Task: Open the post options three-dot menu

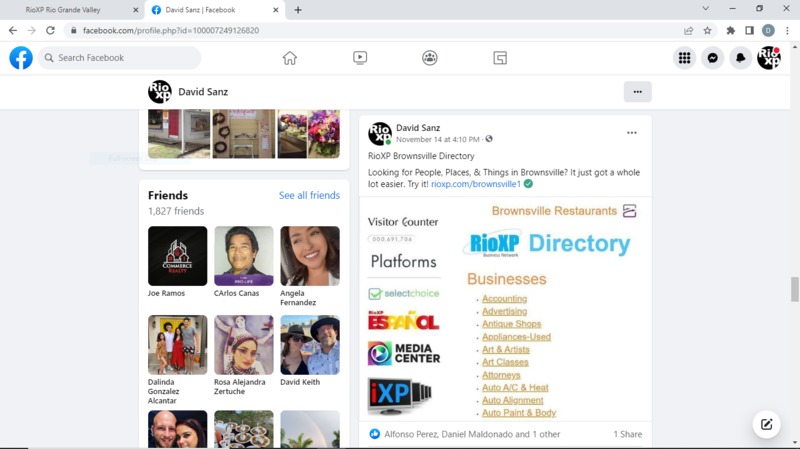Action: tap(631, 133)
